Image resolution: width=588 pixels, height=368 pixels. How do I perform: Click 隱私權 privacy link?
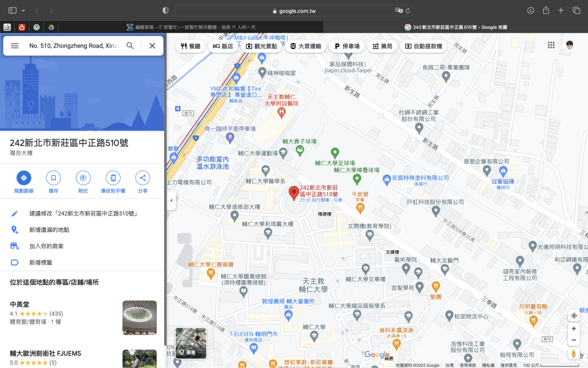[x=488, y=365]
